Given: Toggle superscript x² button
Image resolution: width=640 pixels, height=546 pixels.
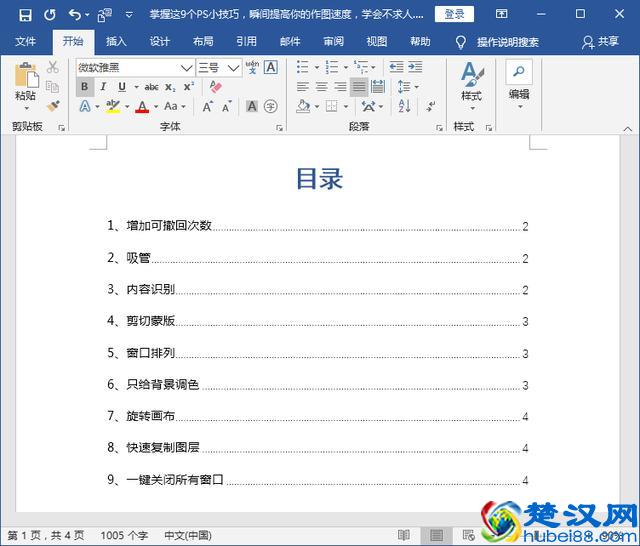Looking at the screenshot, I should pyautogui.click(x=189, y=87).
